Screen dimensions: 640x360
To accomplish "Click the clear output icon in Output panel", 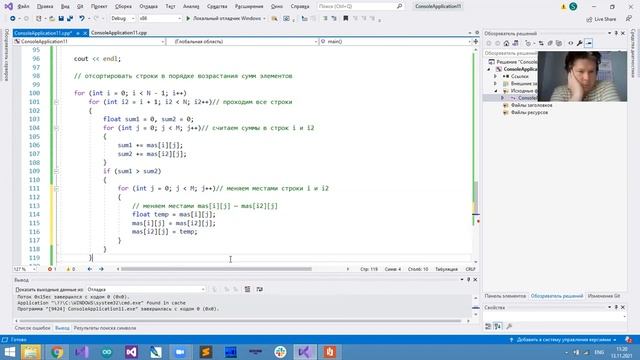I will point(247,289).
